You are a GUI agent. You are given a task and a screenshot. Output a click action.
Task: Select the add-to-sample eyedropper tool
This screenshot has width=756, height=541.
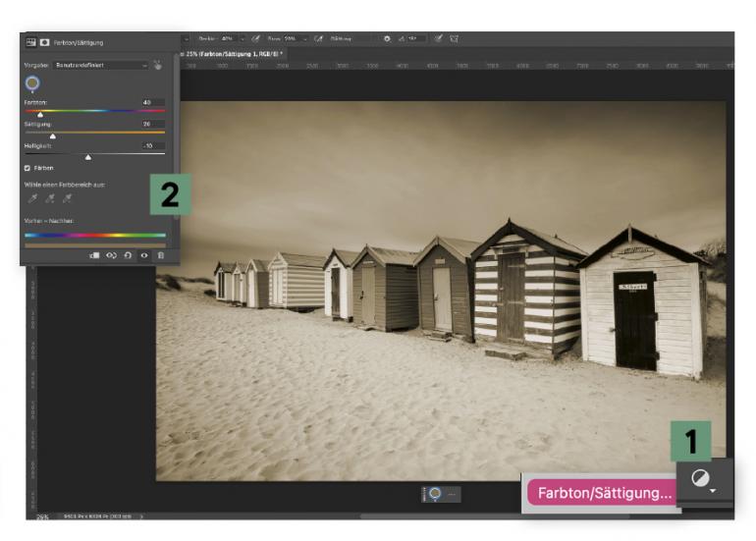50,198
